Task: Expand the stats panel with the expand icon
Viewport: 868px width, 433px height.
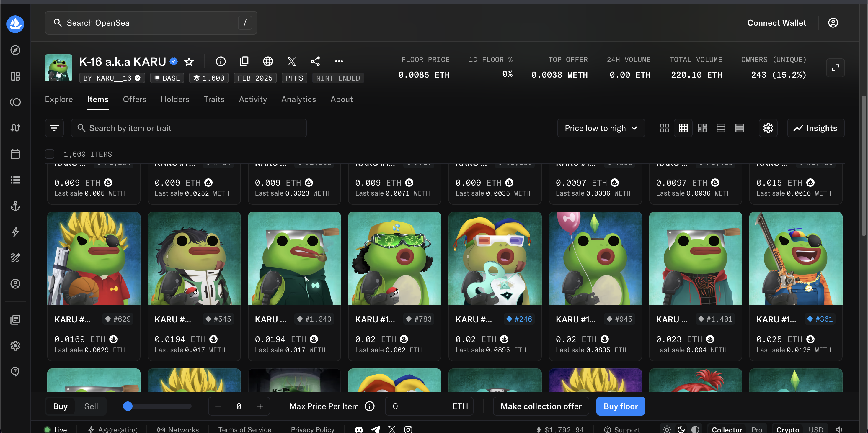Action: 835,68
